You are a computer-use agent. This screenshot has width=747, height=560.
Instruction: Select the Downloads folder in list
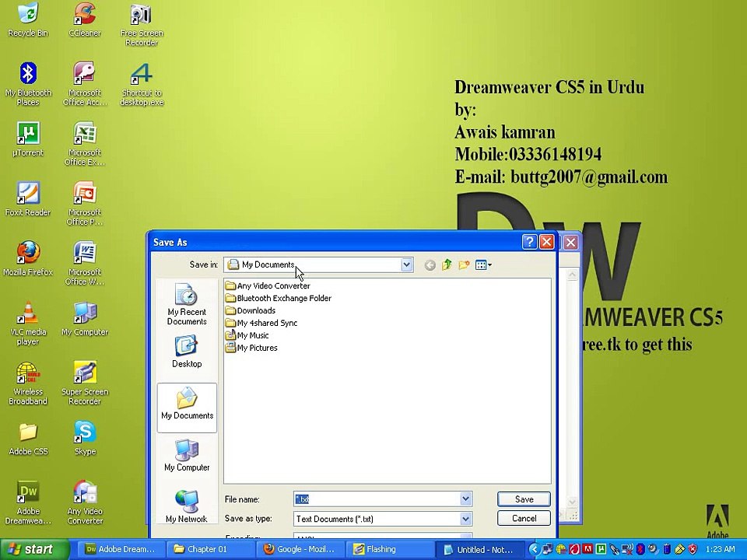pos(251,310)
